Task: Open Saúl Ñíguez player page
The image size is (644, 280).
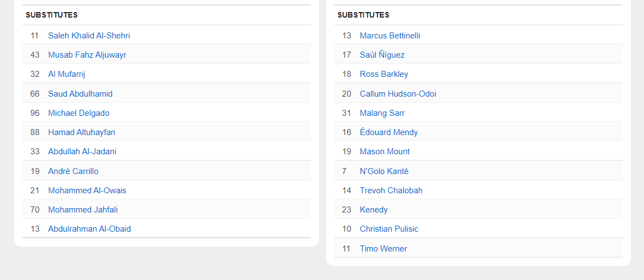Action: (x=382, y=55)
